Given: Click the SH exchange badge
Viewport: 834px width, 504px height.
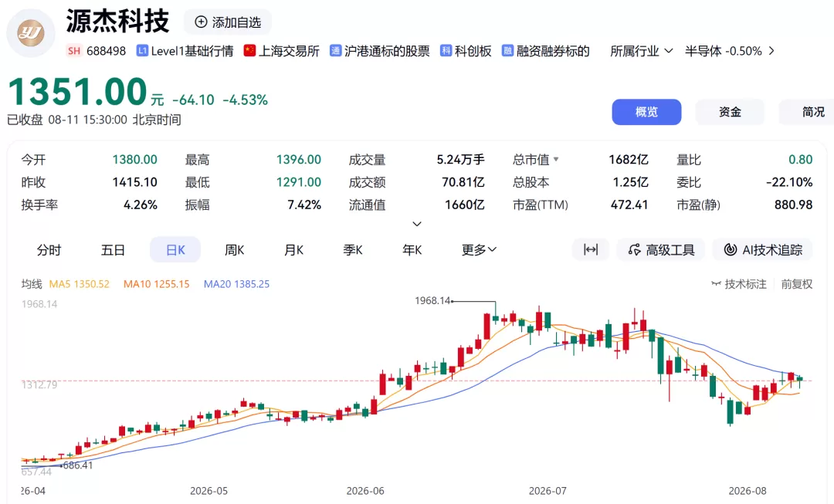Looking at the screenshot, I should [x=74, y=51].
